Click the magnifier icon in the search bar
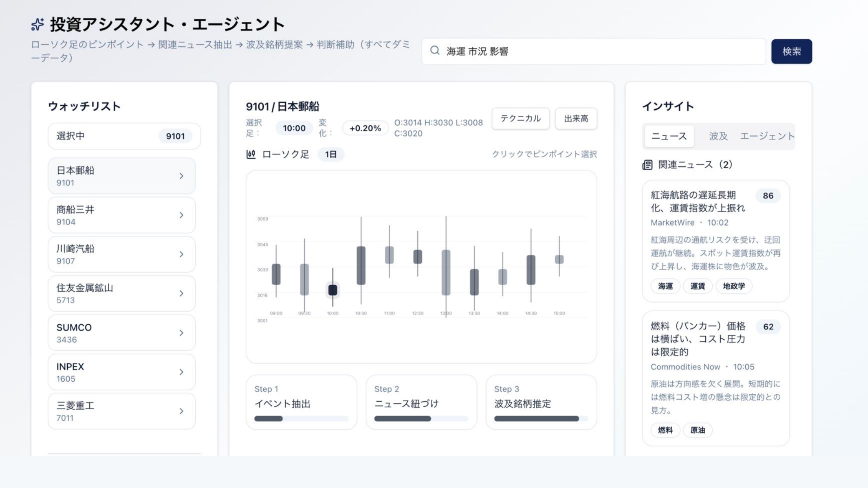This screenshot has height=488, width=868. [x=435, y=51]
